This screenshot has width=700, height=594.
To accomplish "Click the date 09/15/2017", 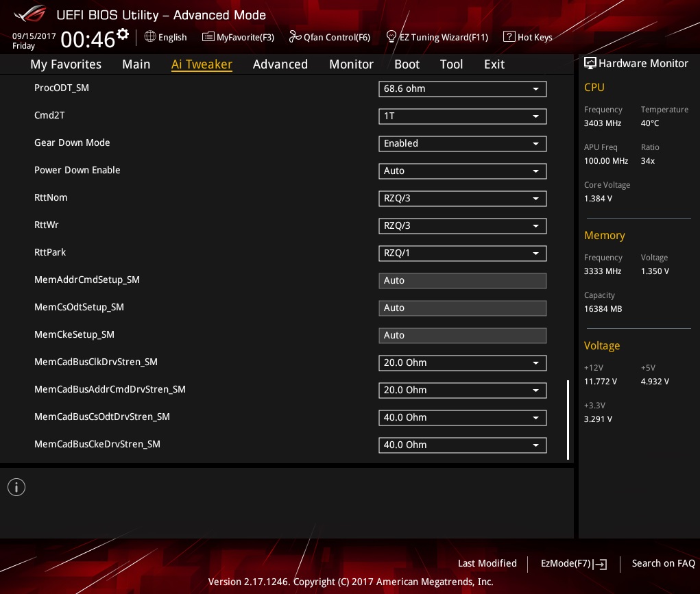I will 34,36.
